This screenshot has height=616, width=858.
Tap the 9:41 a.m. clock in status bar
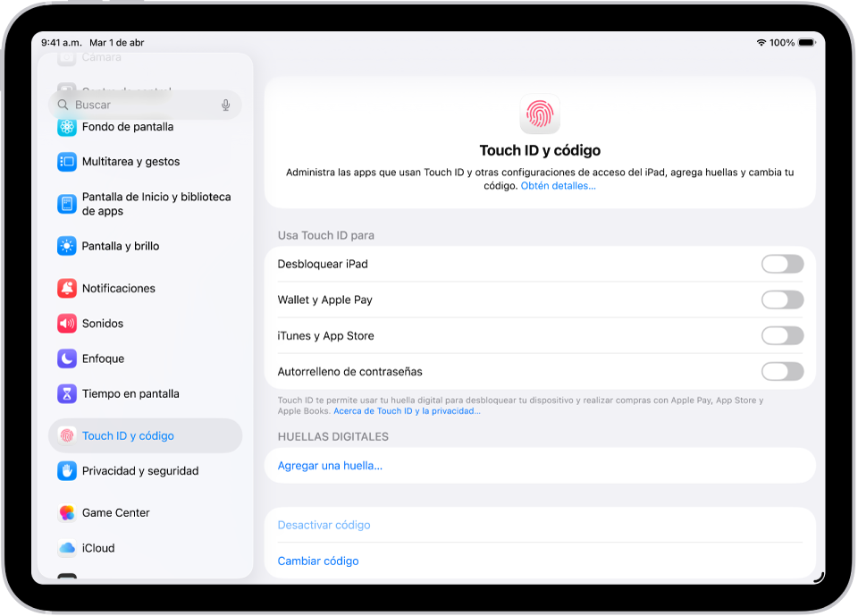pos(62,43)
